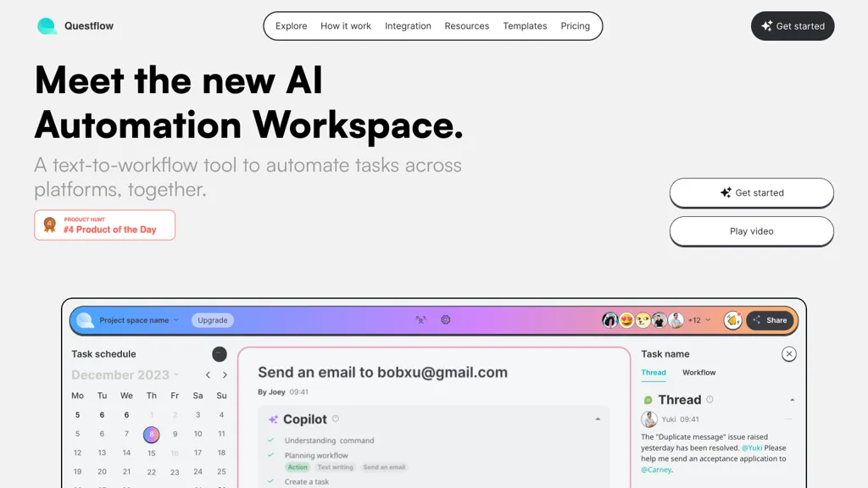Viewport: 868px width, 488px height.
Task: Click the settings gear in workspace bar
Action: (445, 320)
